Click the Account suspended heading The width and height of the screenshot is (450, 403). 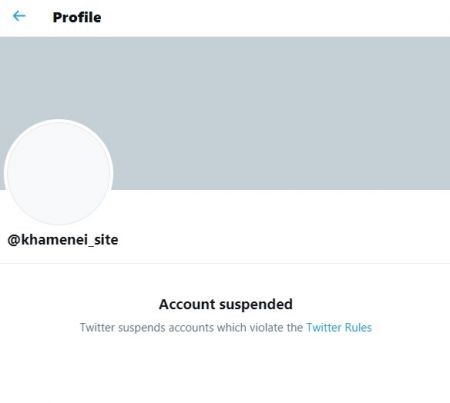tap(226, 304)
